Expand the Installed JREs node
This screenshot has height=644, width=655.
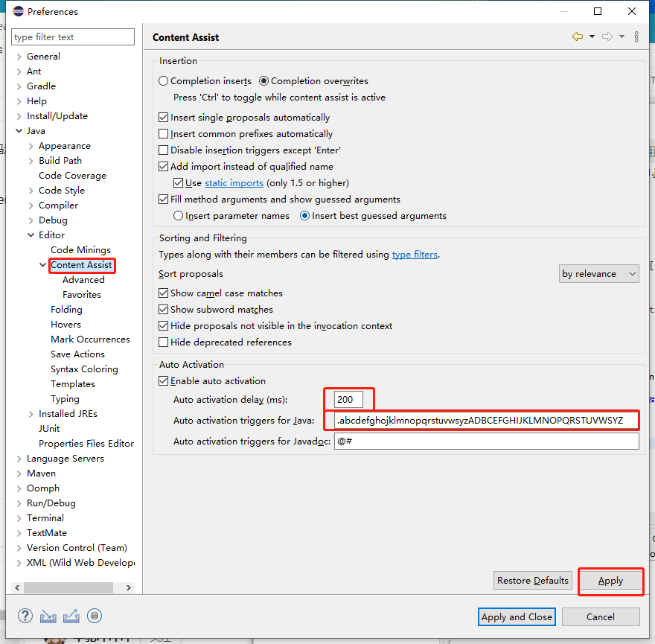pos(31,414)
